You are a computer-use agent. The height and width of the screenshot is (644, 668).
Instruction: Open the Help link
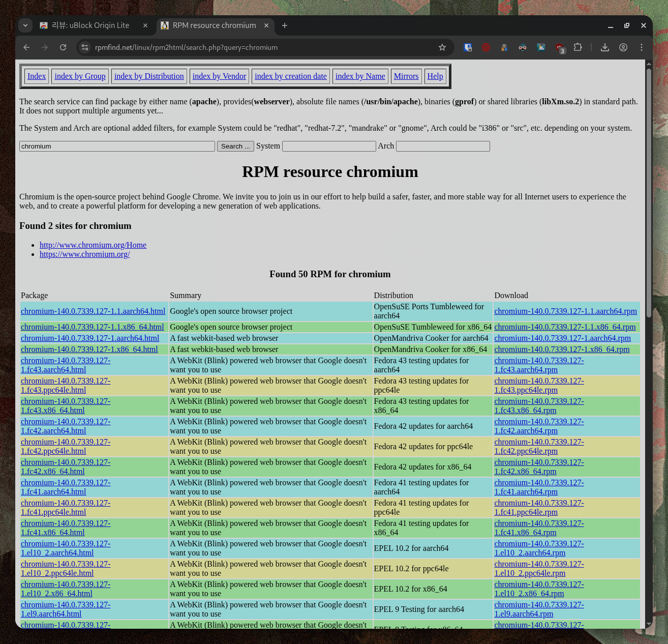pyautogui.click(x=435, y=76)
